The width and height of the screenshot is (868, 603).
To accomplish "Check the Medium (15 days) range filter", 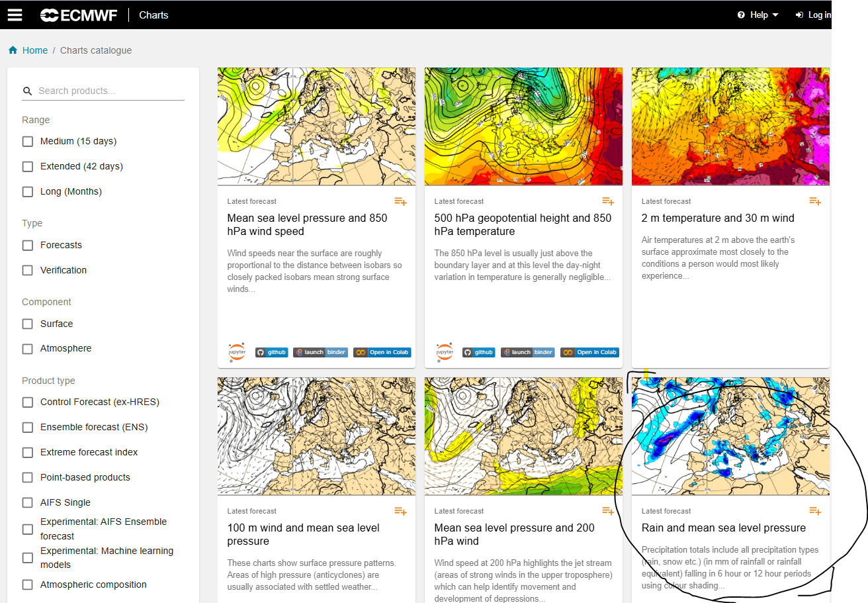I will click(x=28, y=142).
